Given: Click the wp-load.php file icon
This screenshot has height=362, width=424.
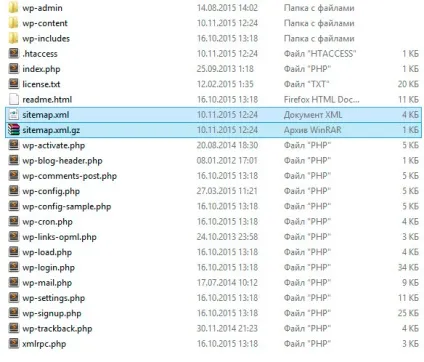Looking at the screenshot, I should (13, 252).
